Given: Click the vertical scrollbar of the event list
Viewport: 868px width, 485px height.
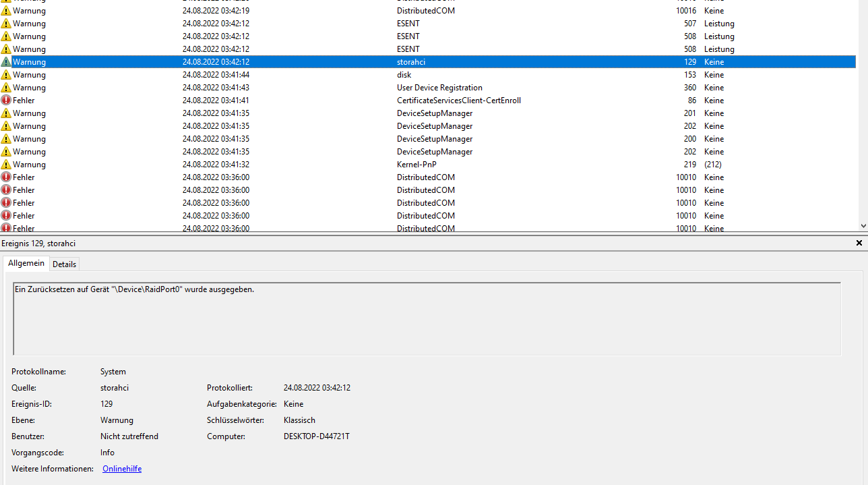Looking at the screenshot, I should 863,115.
